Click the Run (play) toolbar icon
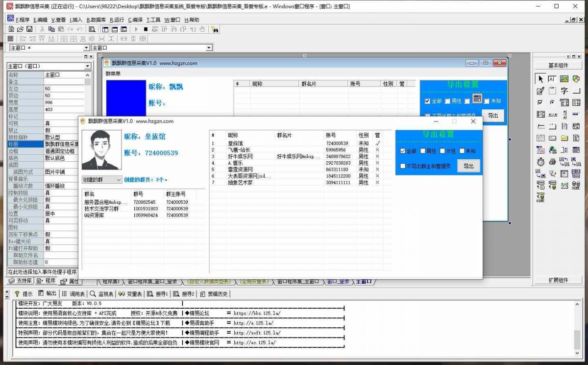 click(136, 29)
